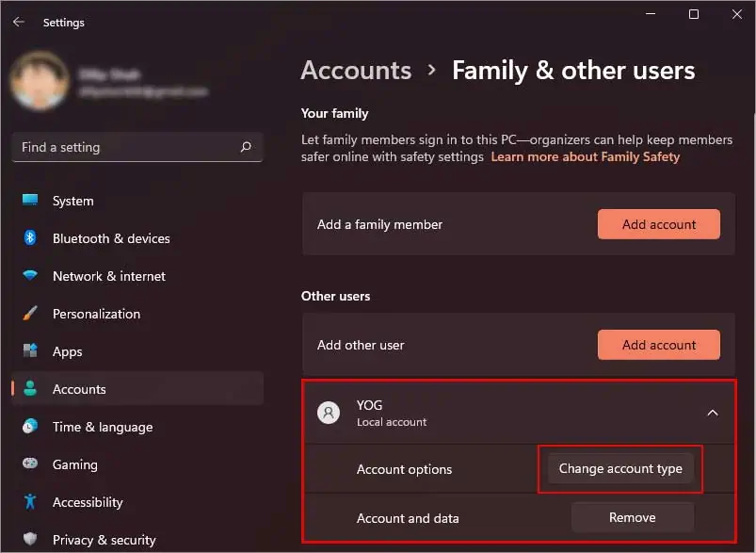Click the Find a setting search box

122,147
